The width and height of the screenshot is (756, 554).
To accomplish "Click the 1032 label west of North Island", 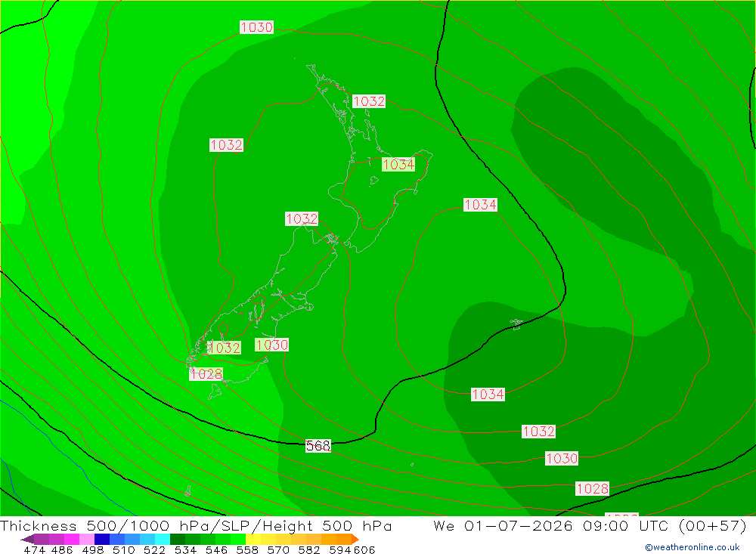I will point(226,145).
